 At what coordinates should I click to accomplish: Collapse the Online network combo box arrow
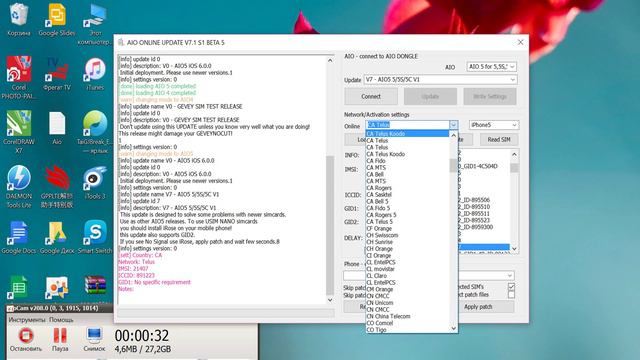click(x=453, y=125)
